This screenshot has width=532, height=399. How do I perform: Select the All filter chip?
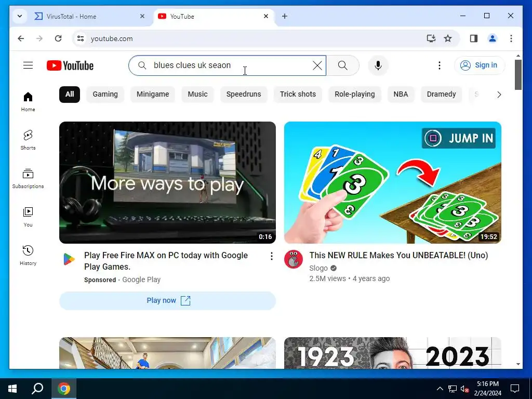click(70, 94)
